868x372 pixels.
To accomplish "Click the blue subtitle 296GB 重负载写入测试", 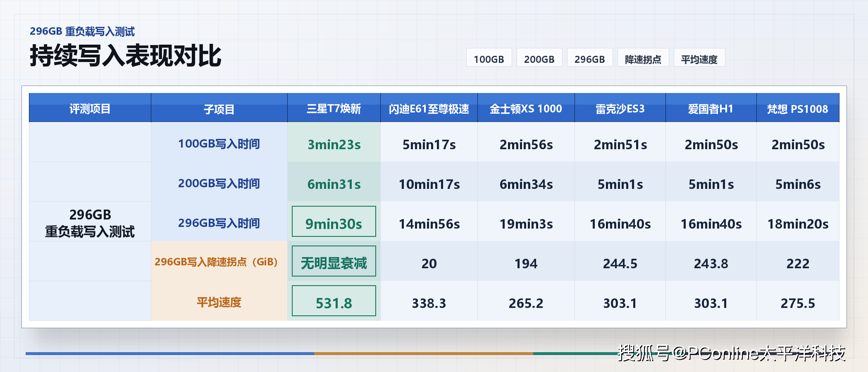I will pos(82,31).
